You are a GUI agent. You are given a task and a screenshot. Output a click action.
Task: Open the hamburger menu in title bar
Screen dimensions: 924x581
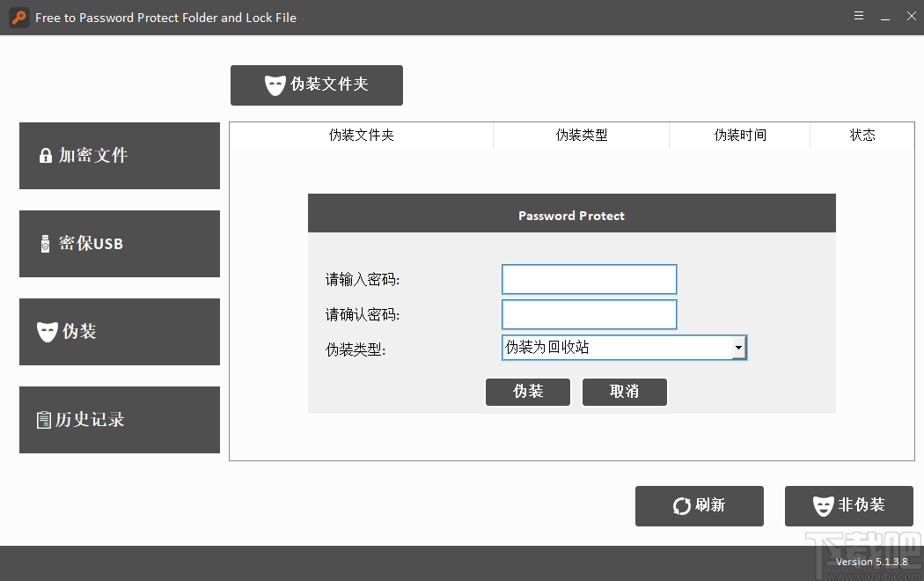858,16
